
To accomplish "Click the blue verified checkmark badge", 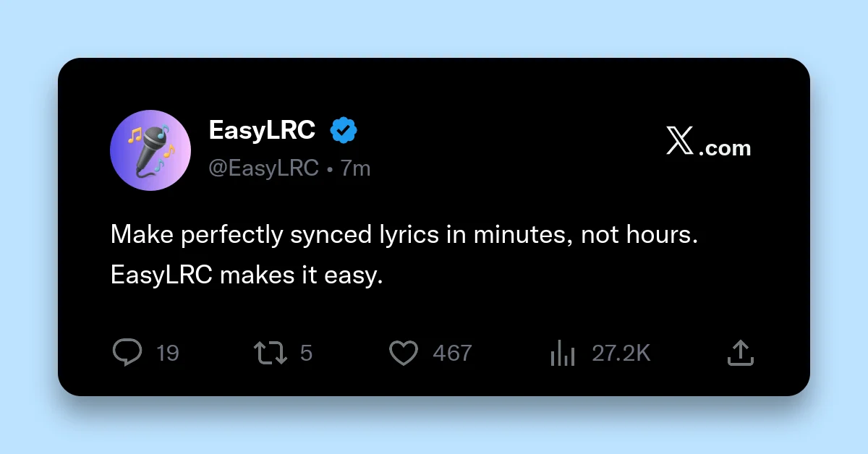I will click(344, 131).
